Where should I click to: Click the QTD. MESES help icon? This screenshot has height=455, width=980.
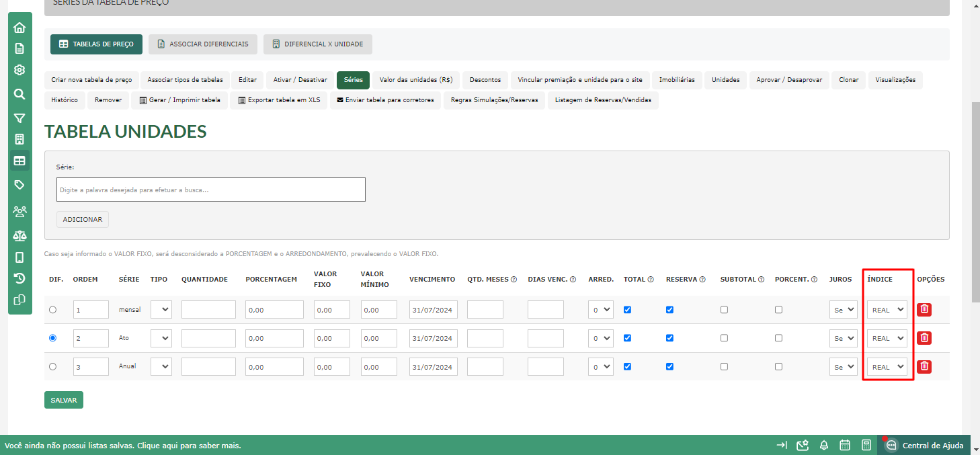tap(514, 280)
